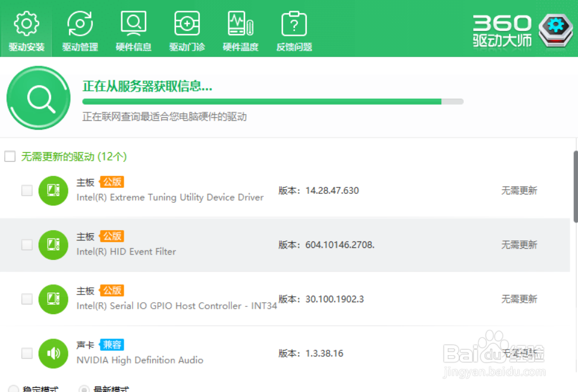Click the 公版 tag on Serial IO GPIO row
578x392 pixels.
112,290
